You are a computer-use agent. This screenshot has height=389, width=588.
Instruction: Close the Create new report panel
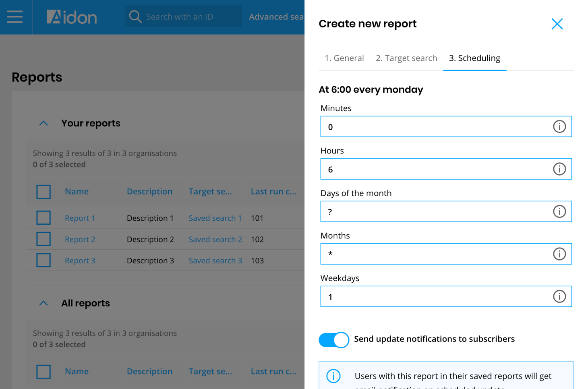557,24
